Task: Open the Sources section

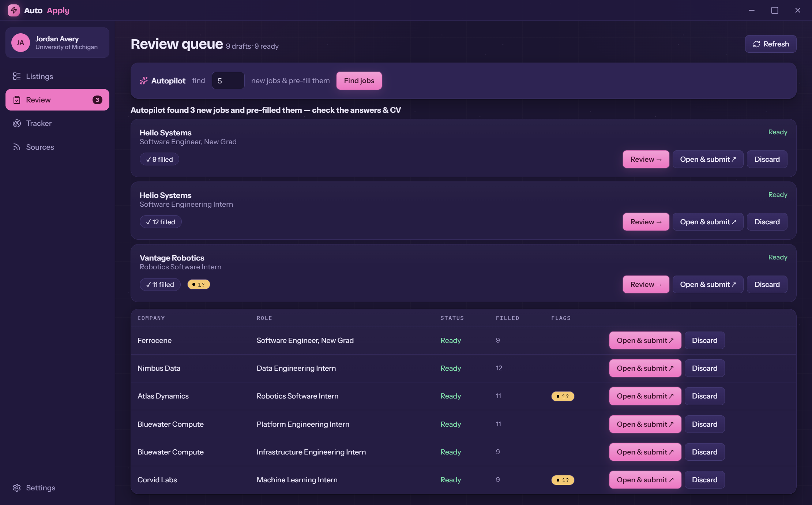Action: [x=57, y=147]
